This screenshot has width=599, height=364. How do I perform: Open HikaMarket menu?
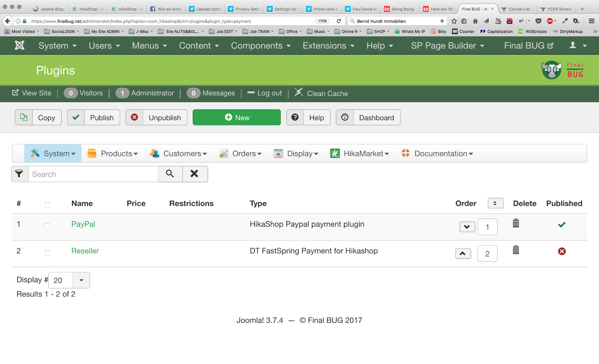[x=360, y=153]
